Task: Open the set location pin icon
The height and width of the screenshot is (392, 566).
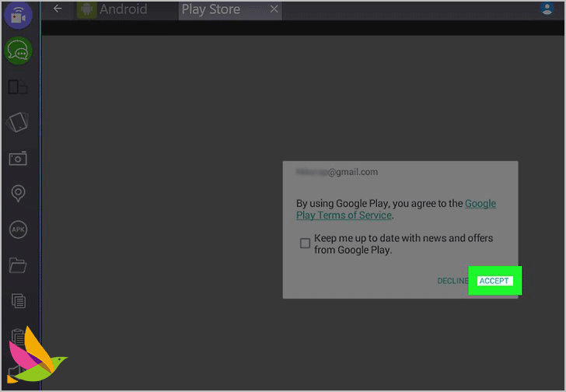Action: pos(18,194)
